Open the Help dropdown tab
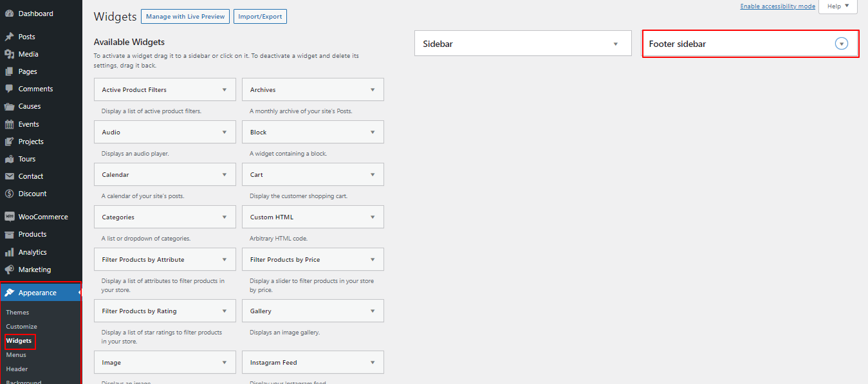The image size is (868, 384). point(838,6)
